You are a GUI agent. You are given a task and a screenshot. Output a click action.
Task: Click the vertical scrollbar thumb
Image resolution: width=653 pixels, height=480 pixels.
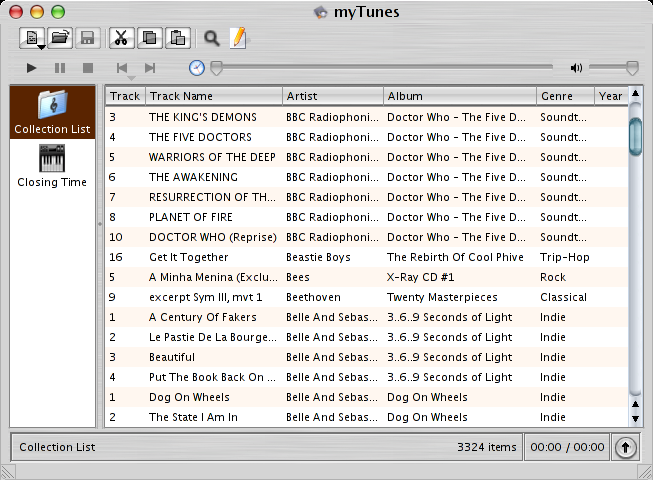635,137
